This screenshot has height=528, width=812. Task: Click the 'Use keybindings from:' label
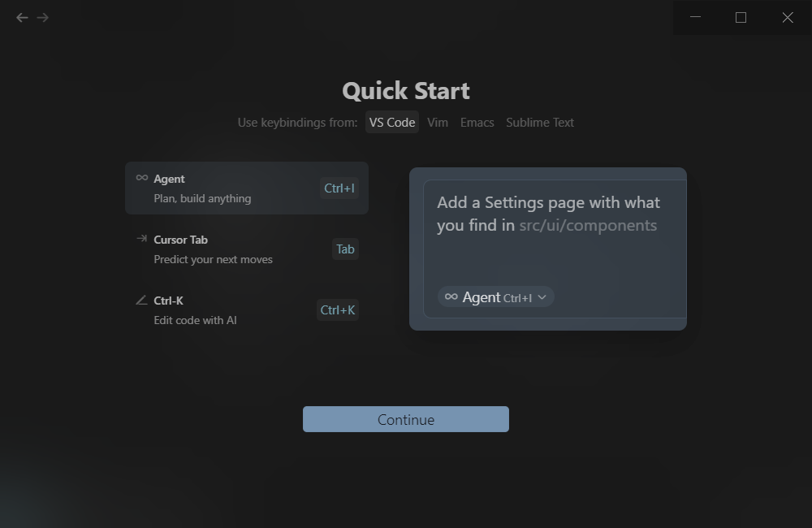tap(297, 123)
